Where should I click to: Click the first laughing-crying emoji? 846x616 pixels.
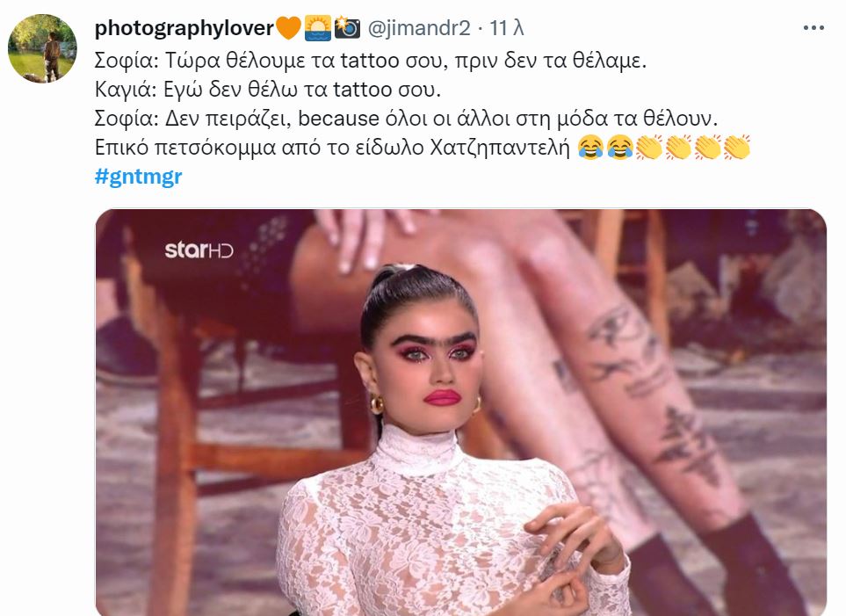pos(591,148)
